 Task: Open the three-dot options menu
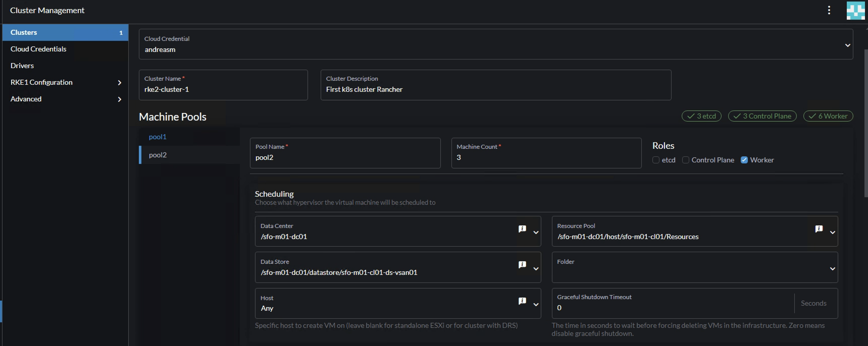point(829,10)
